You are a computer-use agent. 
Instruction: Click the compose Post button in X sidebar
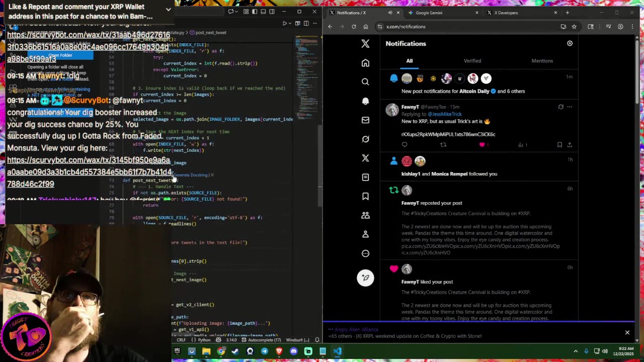tap(365, 278)
